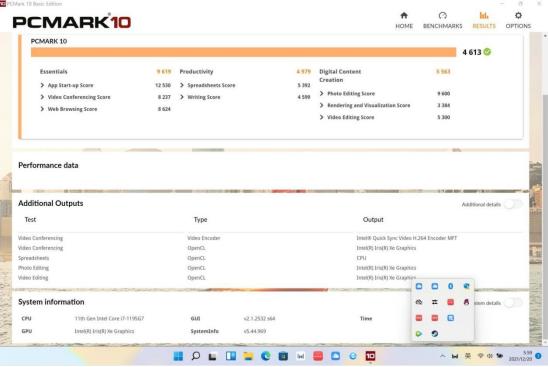This screenshot has height=367, width=548.
Task: Click the Wi-Fi network tray icon
Action: click(x=481, y=356)
